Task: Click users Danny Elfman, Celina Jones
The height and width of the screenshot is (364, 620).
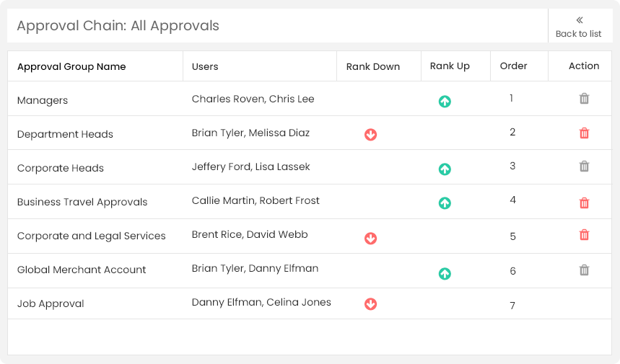Action: [x=261, y=302]
